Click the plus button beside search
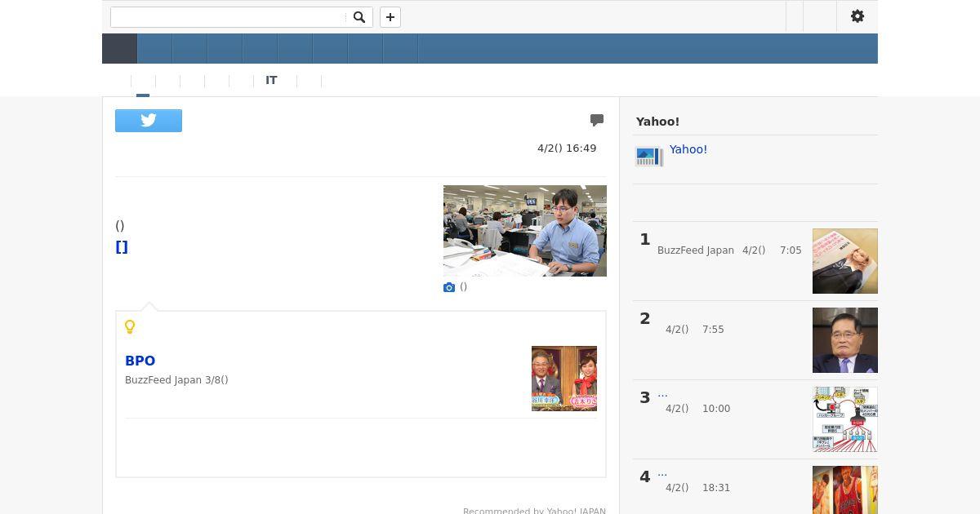The width and height of the screenshot is (980, 514). (390, 17)
